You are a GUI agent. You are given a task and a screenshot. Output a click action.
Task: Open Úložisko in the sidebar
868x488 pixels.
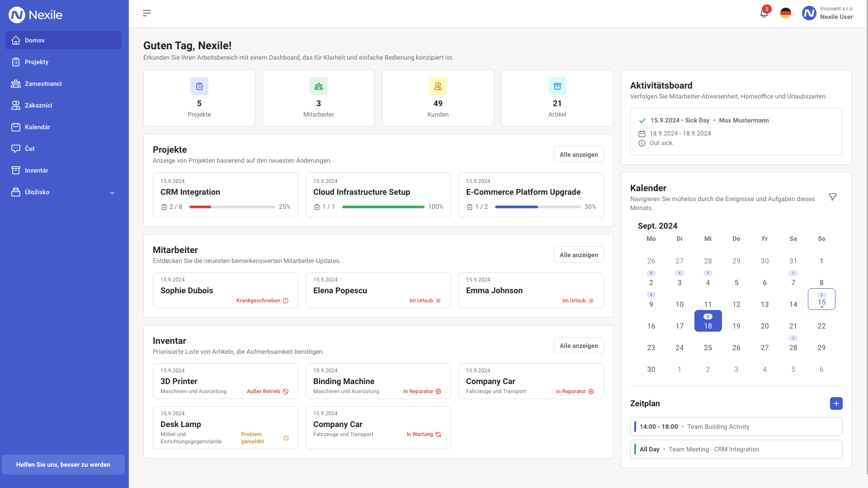pos(63,192)
